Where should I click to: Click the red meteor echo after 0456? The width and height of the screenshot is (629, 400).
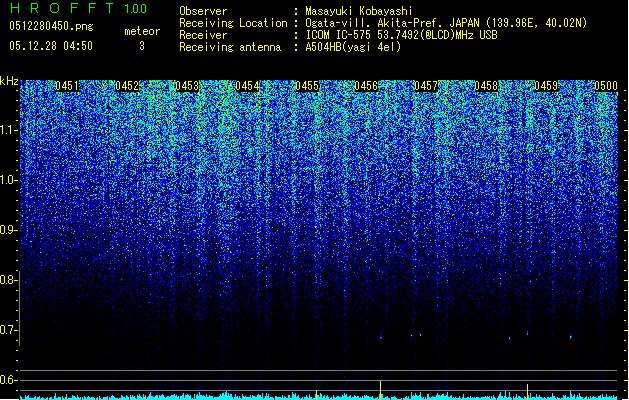coord(381,337)
